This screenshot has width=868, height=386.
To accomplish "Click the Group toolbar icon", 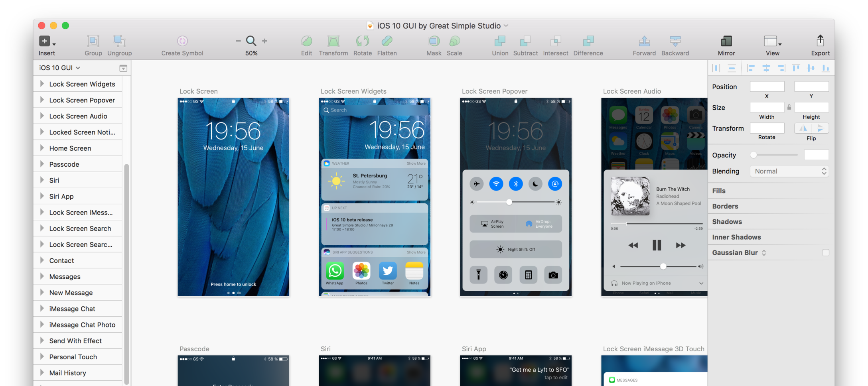I will click(93, 41).
